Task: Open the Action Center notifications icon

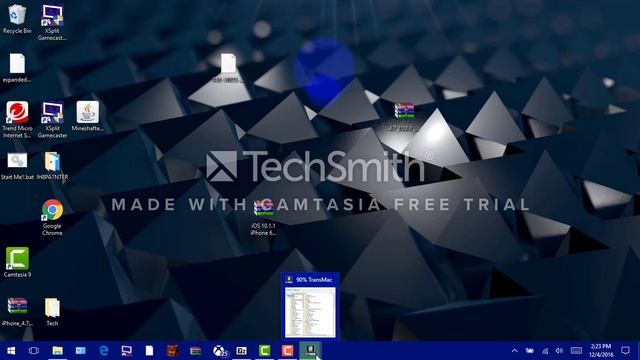Action: tap(625, 351)
